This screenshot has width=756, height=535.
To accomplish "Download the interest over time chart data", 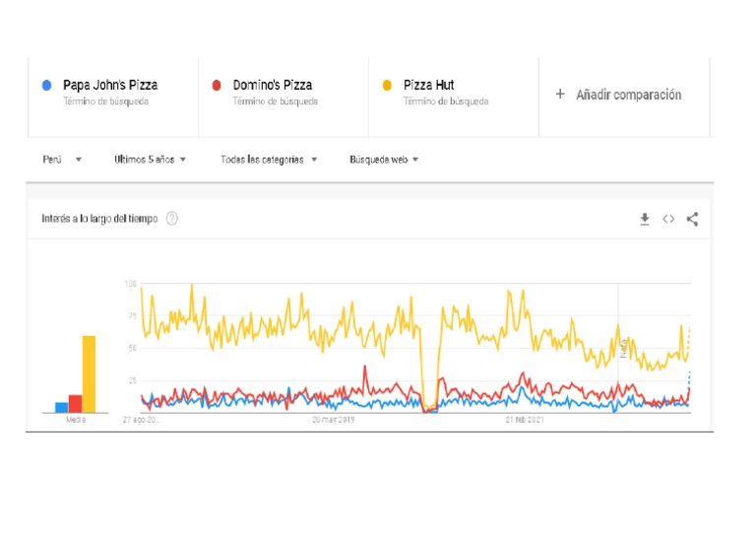I will point(645,219).
